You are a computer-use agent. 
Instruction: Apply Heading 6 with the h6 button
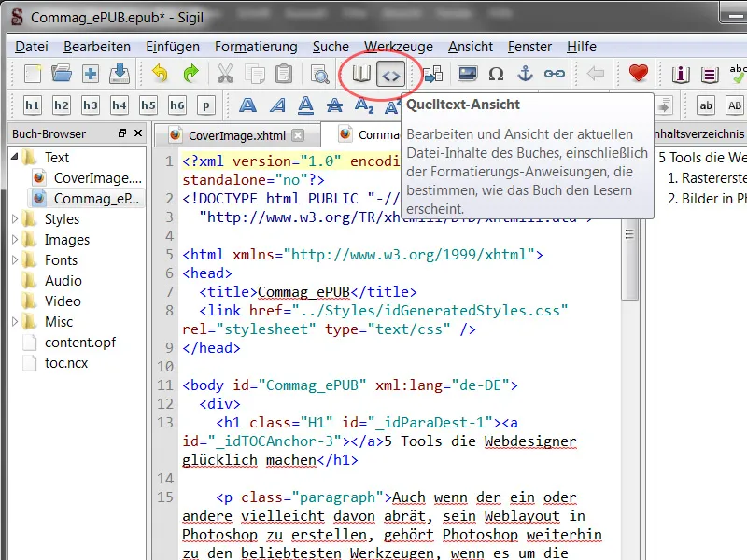177,105
